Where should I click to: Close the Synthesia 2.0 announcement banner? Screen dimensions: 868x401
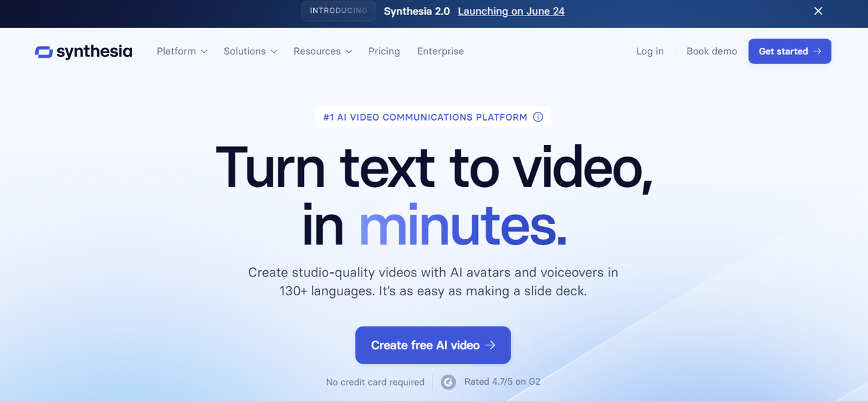pos(818,11)
